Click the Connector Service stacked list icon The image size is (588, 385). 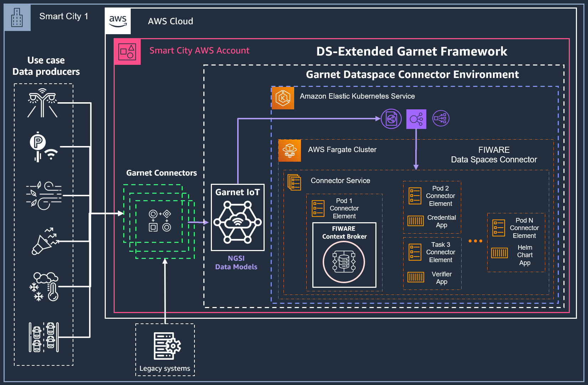tap(294, 182)
